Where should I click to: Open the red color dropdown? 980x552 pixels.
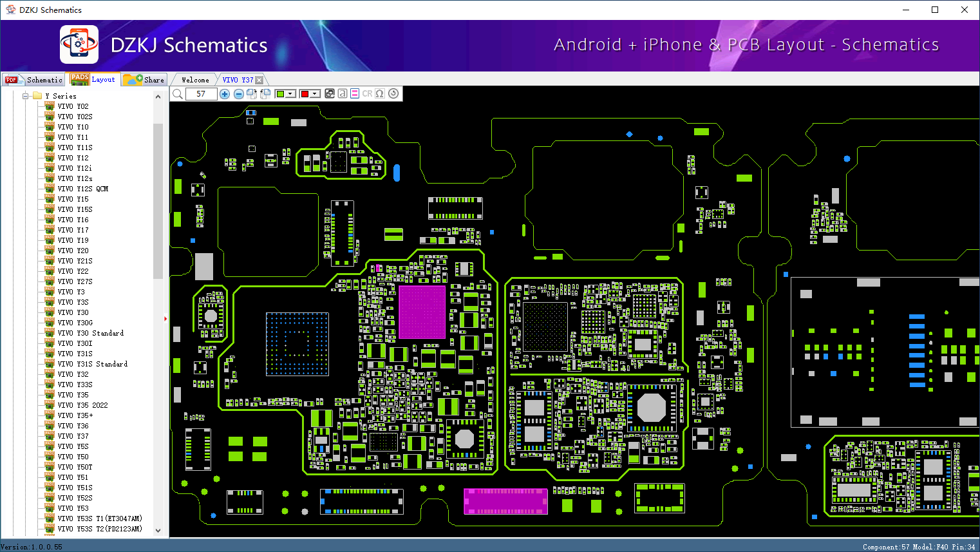316,94
